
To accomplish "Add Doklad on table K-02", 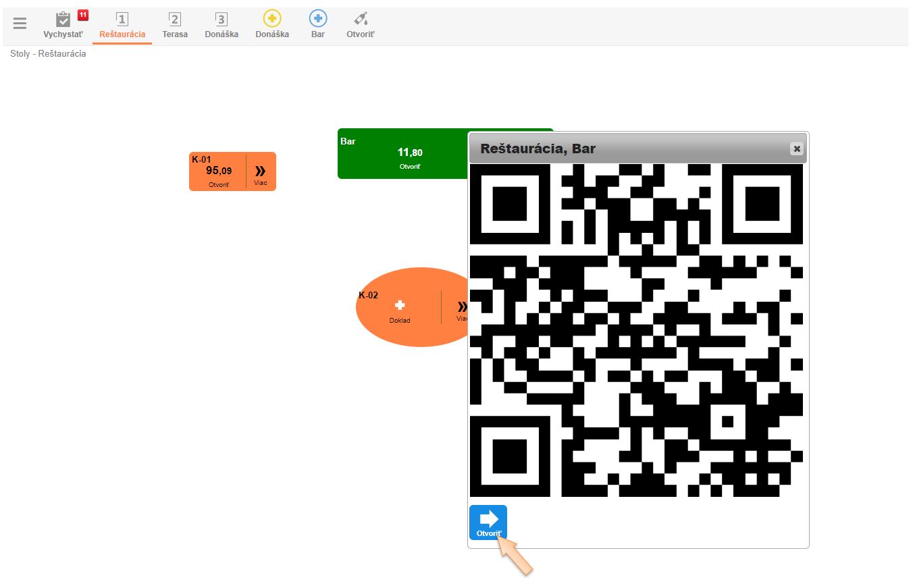I will (x=400, y=309).
